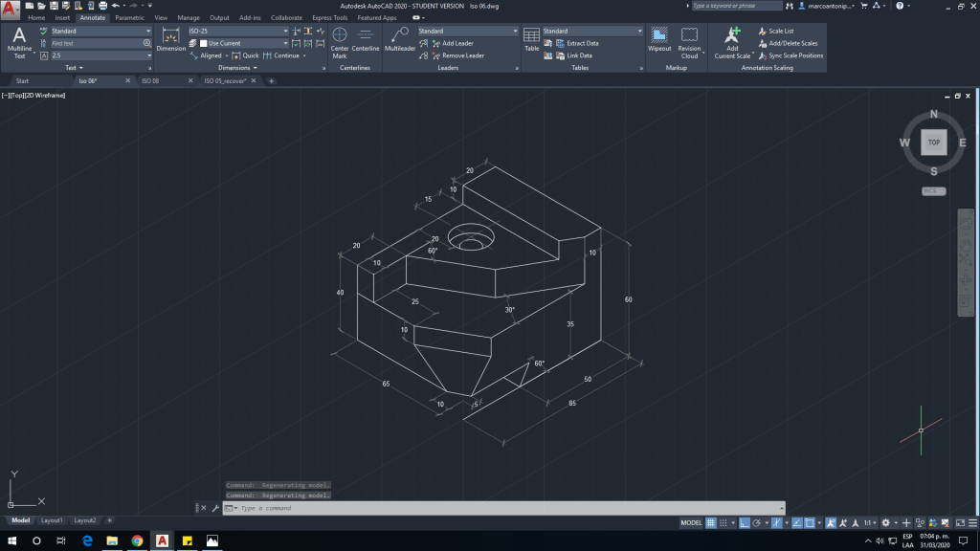The image size is (980, 551).
Task: Toggle Ortho mode in status bar
Action: [x=745, y=523]
